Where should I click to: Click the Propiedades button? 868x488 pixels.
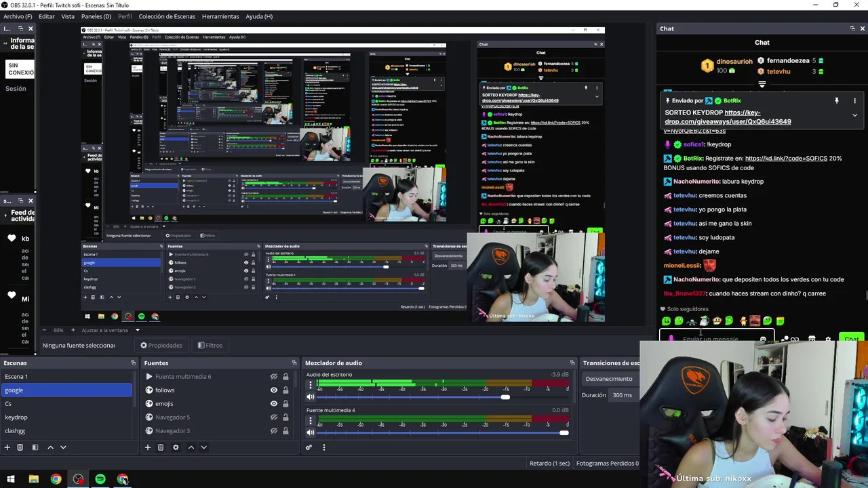coord(161,345)
